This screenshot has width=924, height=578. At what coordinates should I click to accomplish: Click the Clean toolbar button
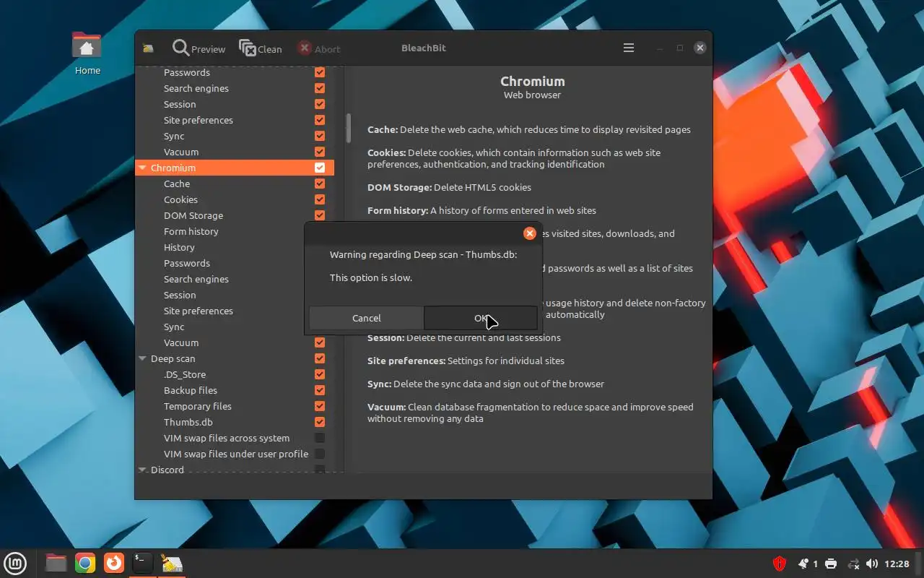tap(261, 48)
